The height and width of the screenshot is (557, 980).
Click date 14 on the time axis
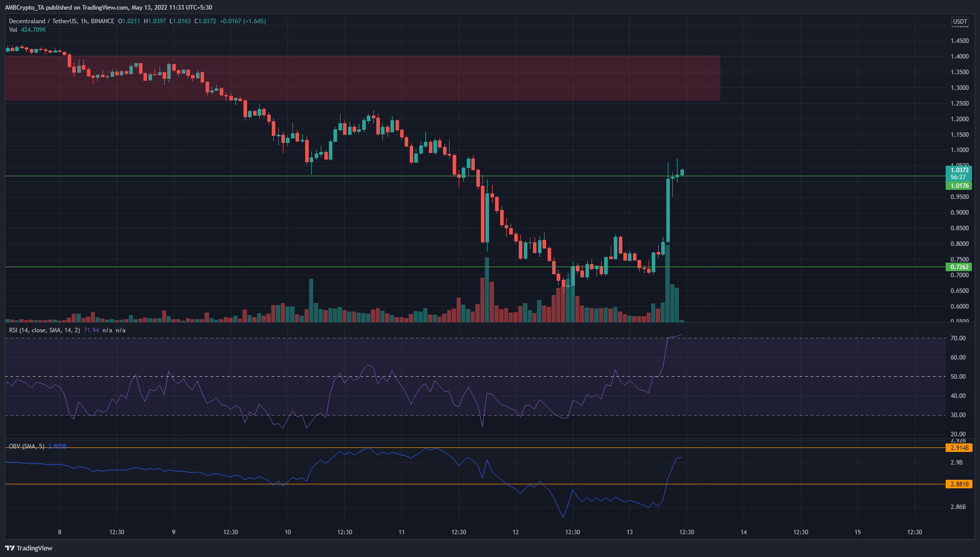point(744,532)
